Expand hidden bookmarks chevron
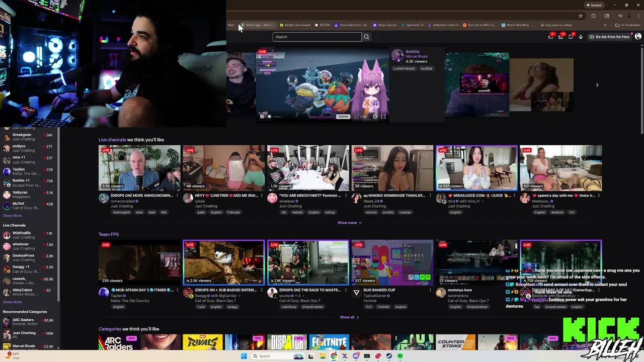Screen dimensions: 644x362 [x=605, y=25]
